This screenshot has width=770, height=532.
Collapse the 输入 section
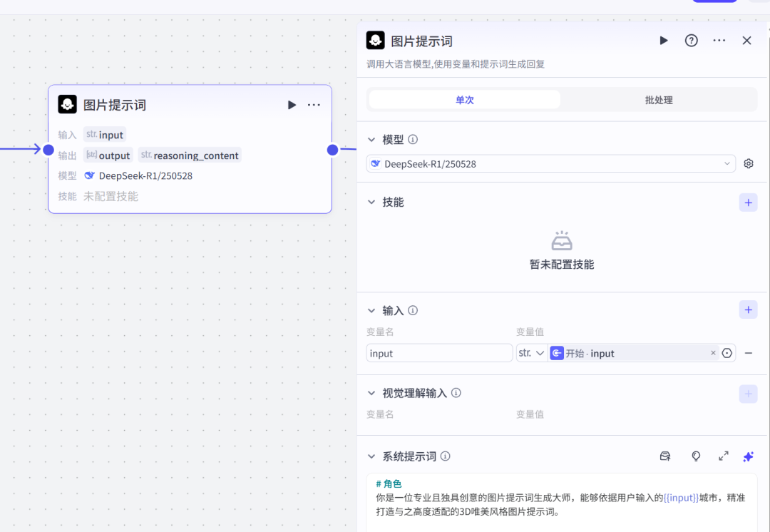tap(371, 310)
